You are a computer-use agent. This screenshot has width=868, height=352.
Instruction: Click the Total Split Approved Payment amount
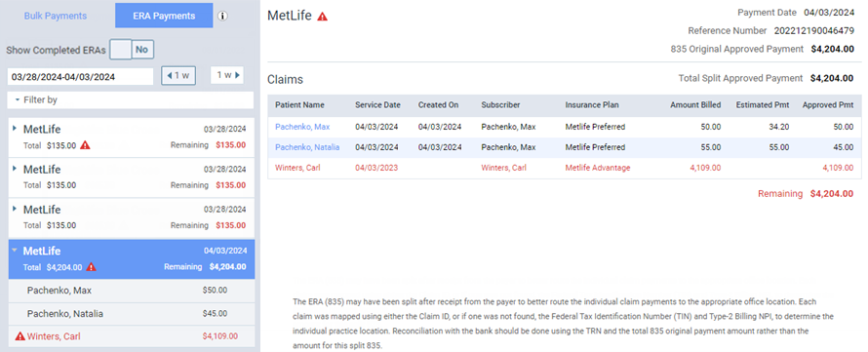pos(832,79)
